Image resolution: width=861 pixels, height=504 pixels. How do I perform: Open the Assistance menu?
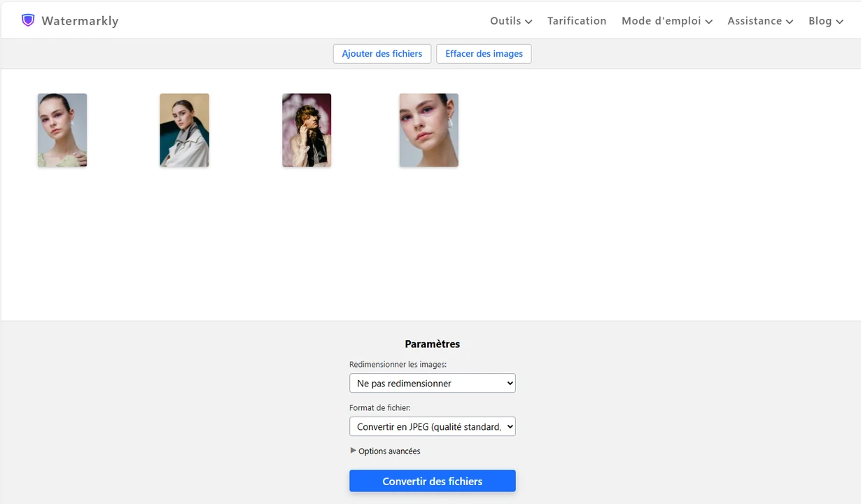(754, 21)
